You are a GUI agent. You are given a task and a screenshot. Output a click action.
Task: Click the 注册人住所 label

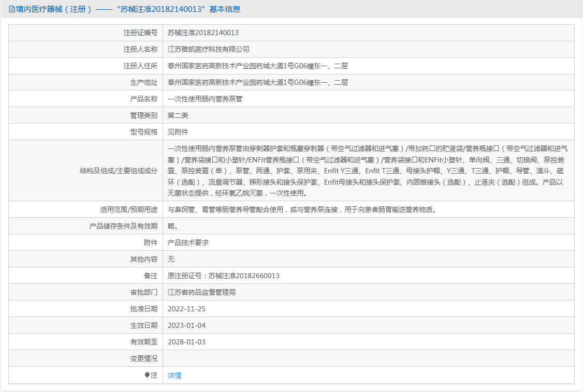coord(140,66)
